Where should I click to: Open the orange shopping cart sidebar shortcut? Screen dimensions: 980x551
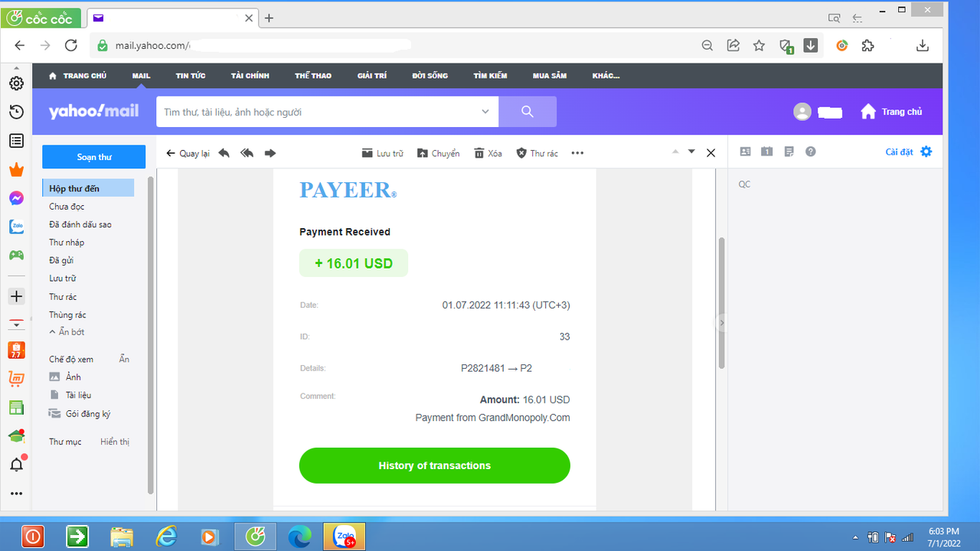click(16, 379)
